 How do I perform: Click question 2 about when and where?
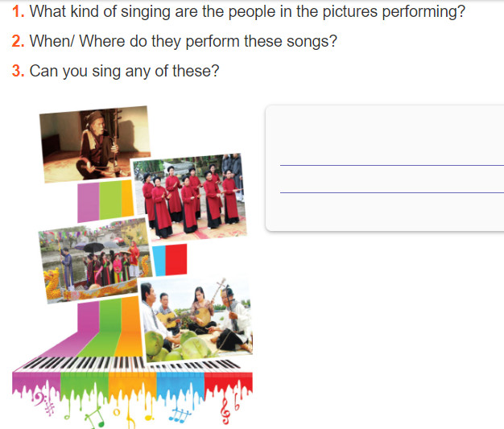pos(174,42)
